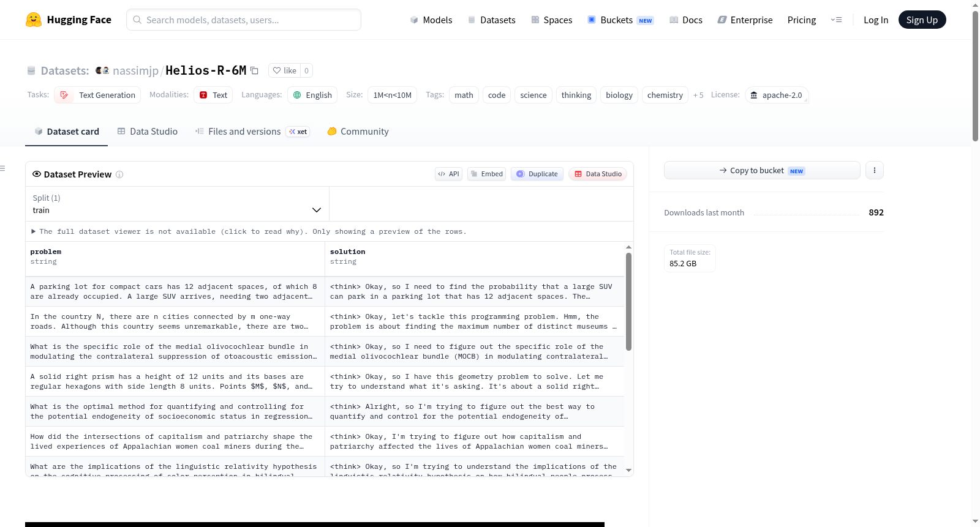This screenshot has height=527, width=980.
Task: Open the Split train dropdown
Action: tap(177, 204)
